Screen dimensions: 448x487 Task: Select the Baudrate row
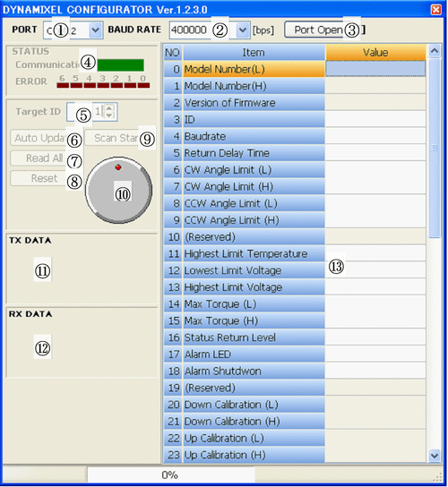pyautogui.click(x=295, y=136)
